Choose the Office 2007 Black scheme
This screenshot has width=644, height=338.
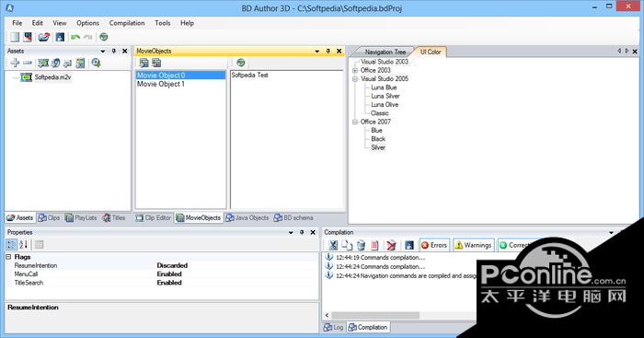tap(378, 139)
